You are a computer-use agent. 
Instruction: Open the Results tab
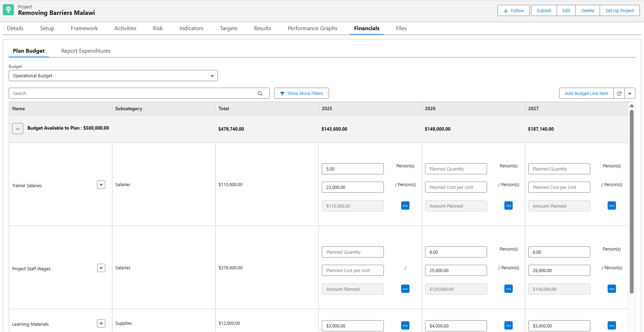click(263, 28)
